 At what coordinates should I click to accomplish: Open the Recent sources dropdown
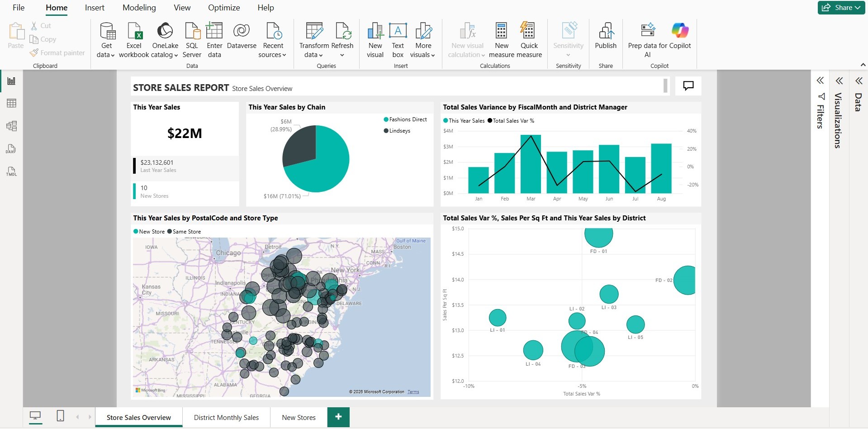272,55
